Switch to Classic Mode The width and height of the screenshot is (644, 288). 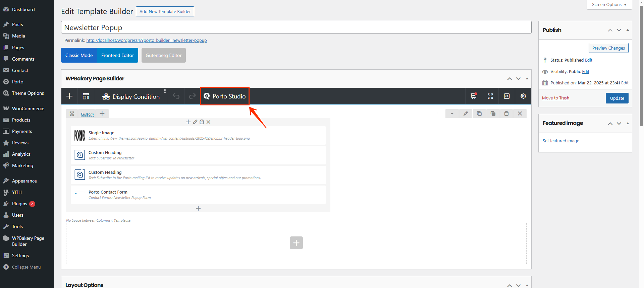79,55
